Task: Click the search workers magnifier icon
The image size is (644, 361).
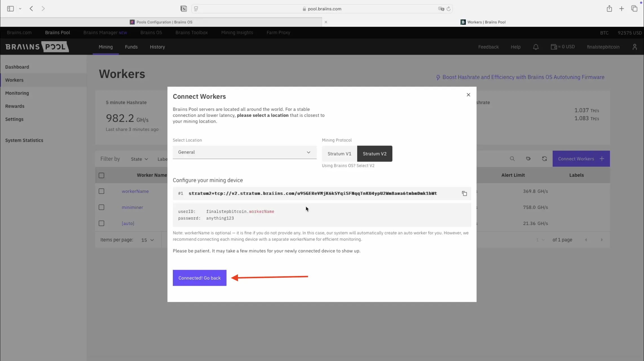Action: point(512,159)
